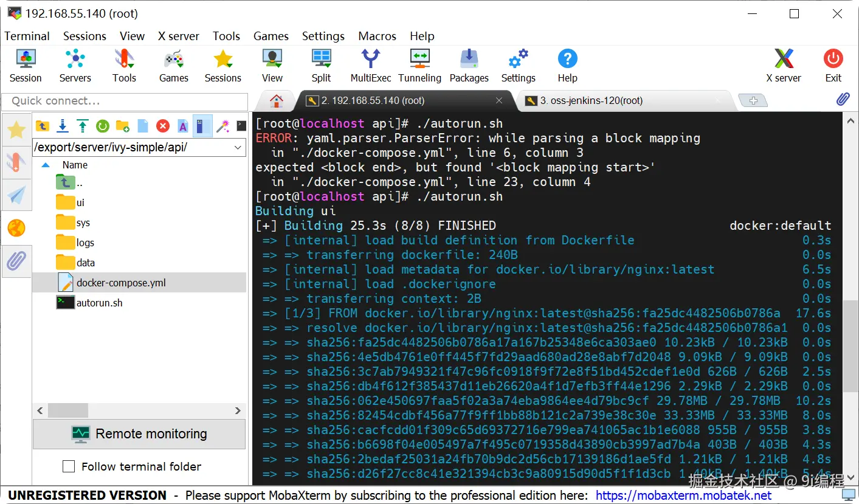The image size is (859, 504).
Task: Open the Settings gears toolbar icon
Action: pos(518,66)
